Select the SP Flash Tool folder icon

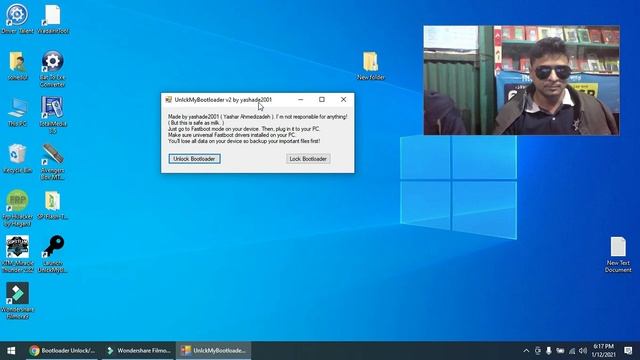tap(52, 205)
